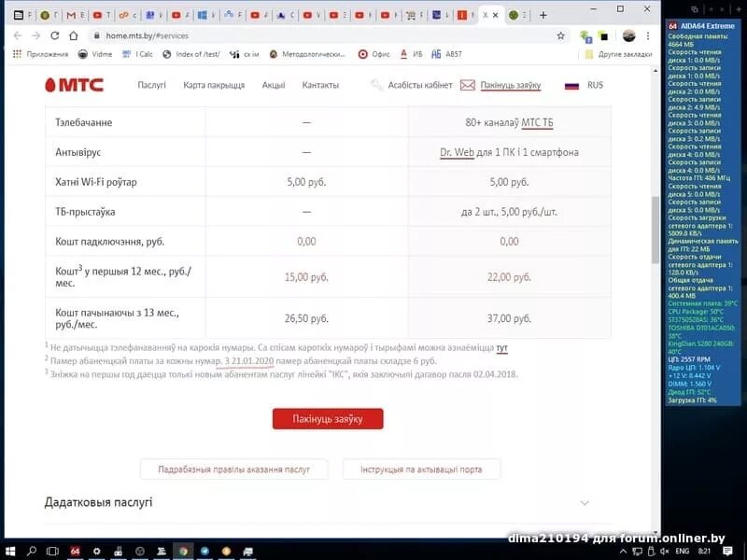Open the Chrome profile avatar
Screen dimensions: 747x560
[x=628, y=35]
